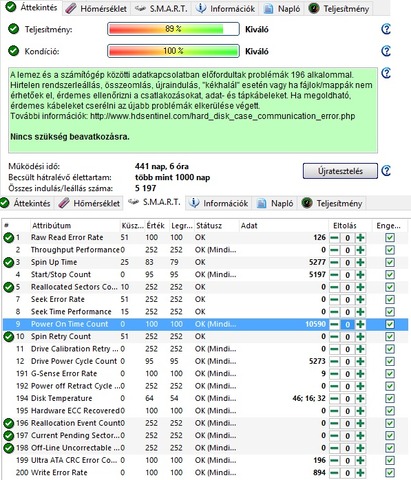This screenshot has width=411, height=480.
Task: Switch to the S.M.A.R.T. tab in the top panel
Action: click(161, 8)
